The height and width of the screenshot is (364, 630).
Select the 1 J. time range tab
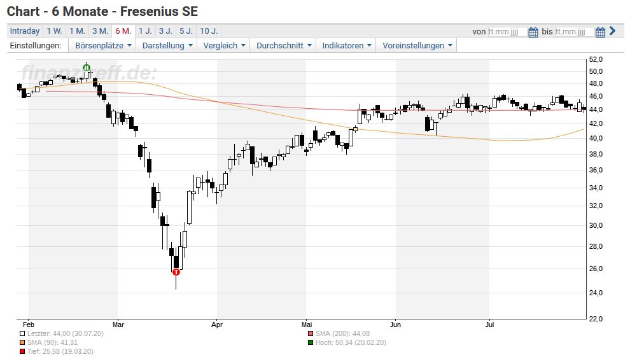(145, 31)
